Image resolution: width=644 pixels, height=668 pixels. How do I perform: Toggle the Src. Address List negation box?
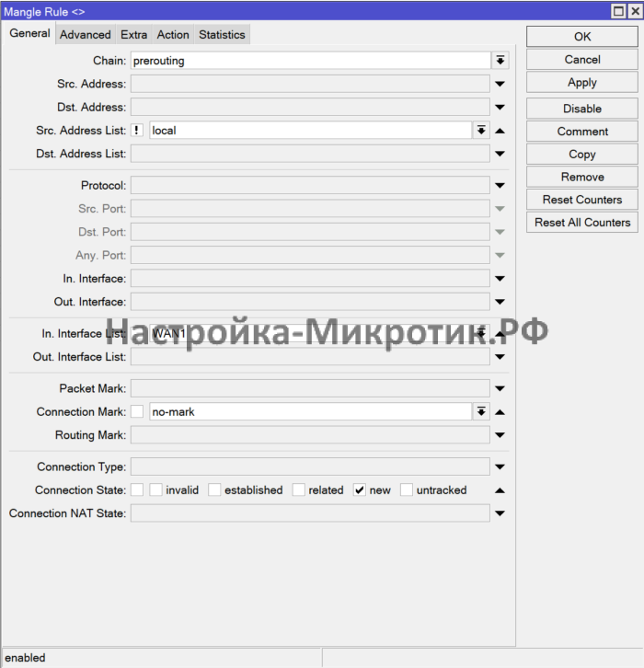click(137, 131)
